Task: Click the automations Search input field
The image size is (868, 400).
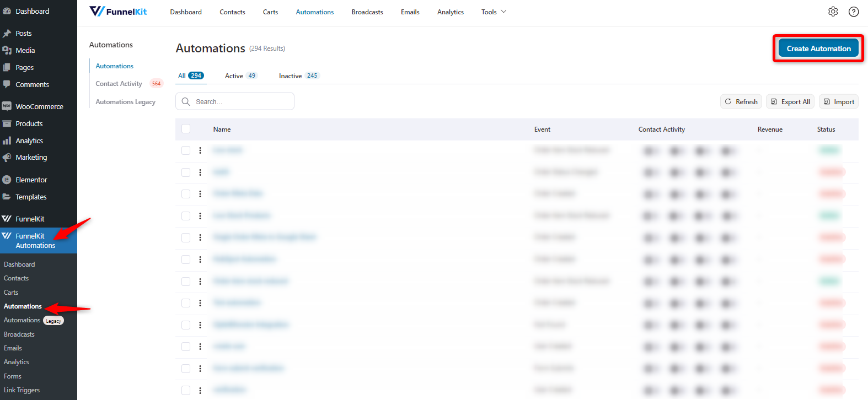Action: click(x=235, y=101)
